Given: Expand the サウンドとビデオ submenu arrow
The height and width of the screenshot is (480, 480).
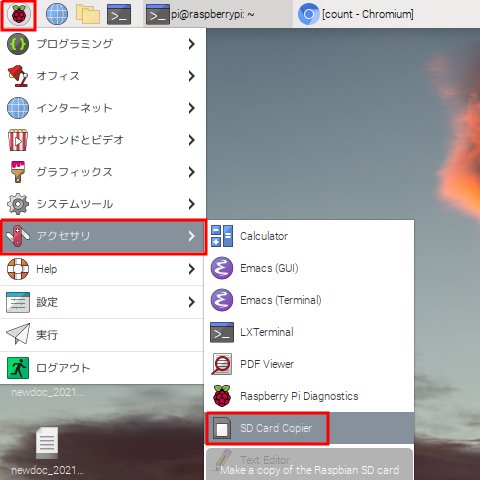Looking at the screenshot, I should tap(191, 140).
